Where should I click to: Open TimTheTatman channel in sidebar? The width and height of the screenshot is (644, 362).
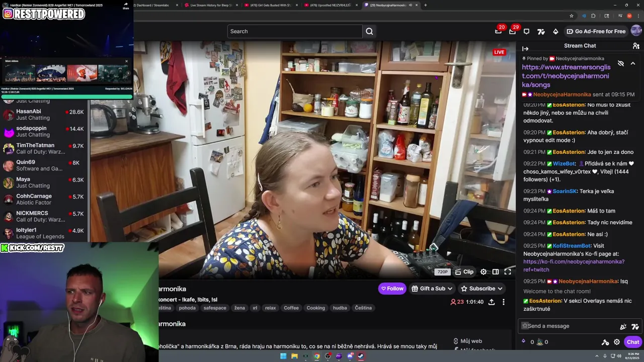[44, 148]
